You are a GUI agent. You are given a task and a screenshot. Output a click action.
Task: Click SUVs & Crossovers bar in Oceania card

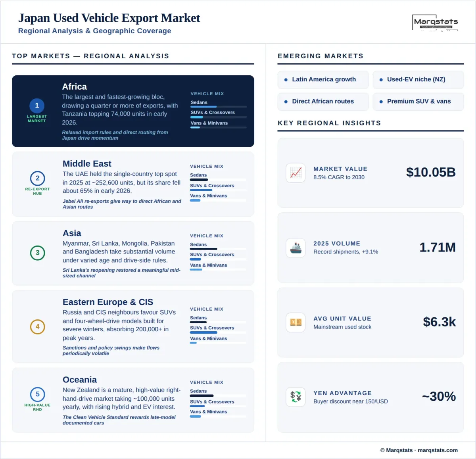pyautogui.click(x=218, y=406)
